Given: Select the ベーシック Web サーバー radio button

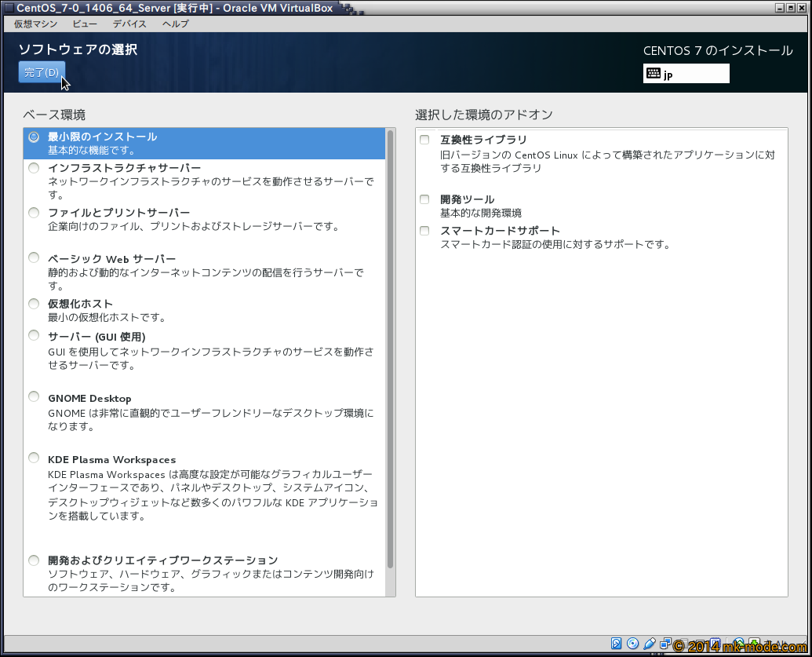Looking at the screenshot, I should pos(34,257).
